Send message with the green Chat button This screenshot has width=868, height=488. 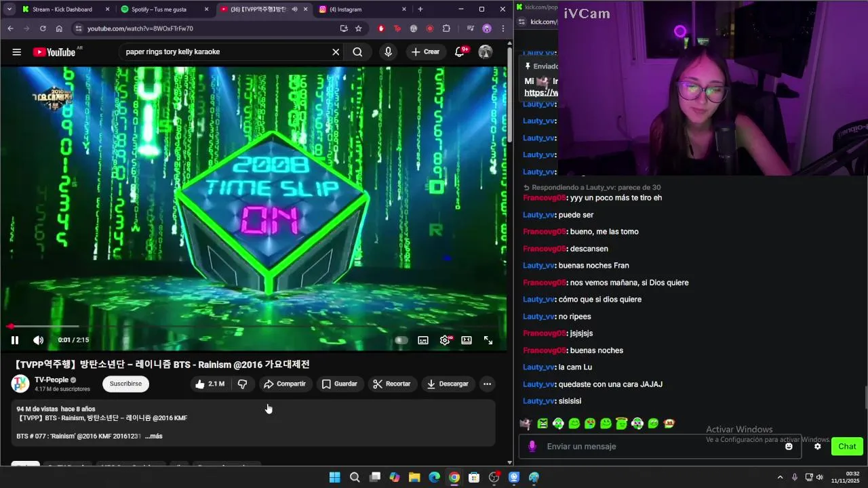coord(847,447)
